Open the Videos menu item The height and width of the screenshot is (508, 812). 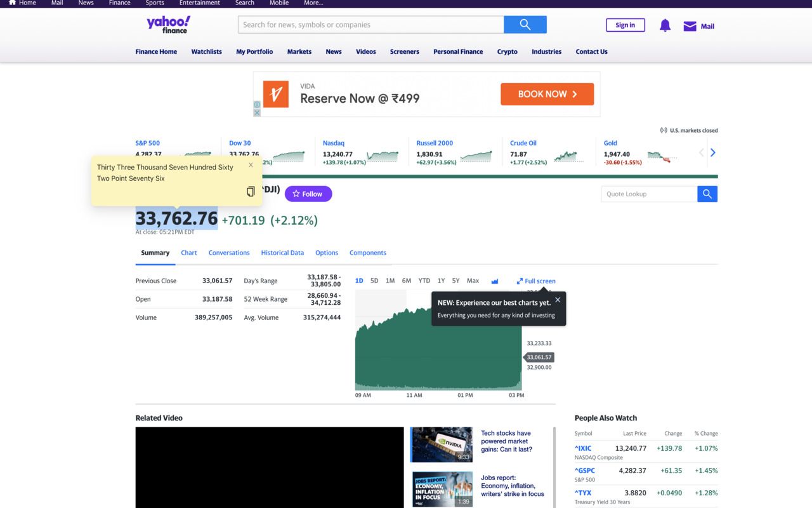click(x=366, y=51)
